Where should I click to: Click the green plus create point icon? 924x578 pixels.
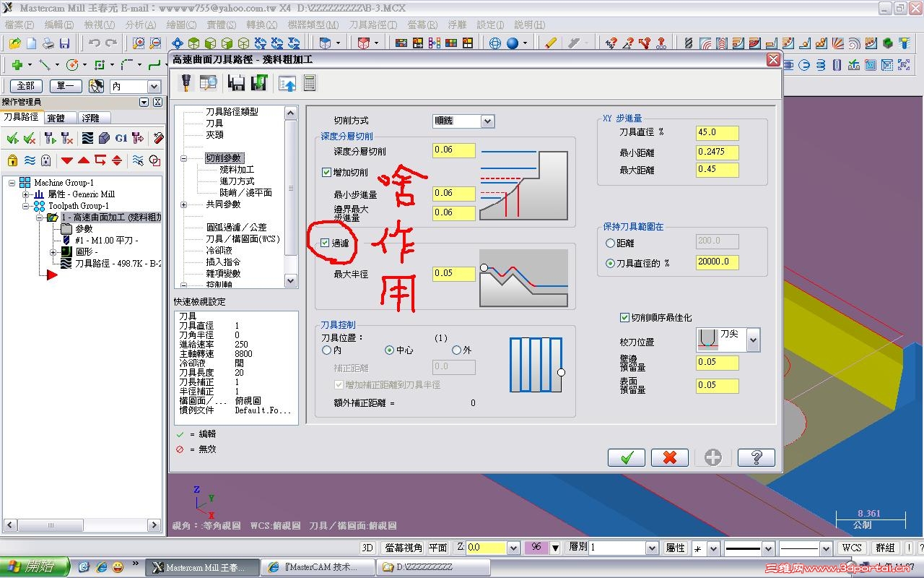tap(17, 65)
